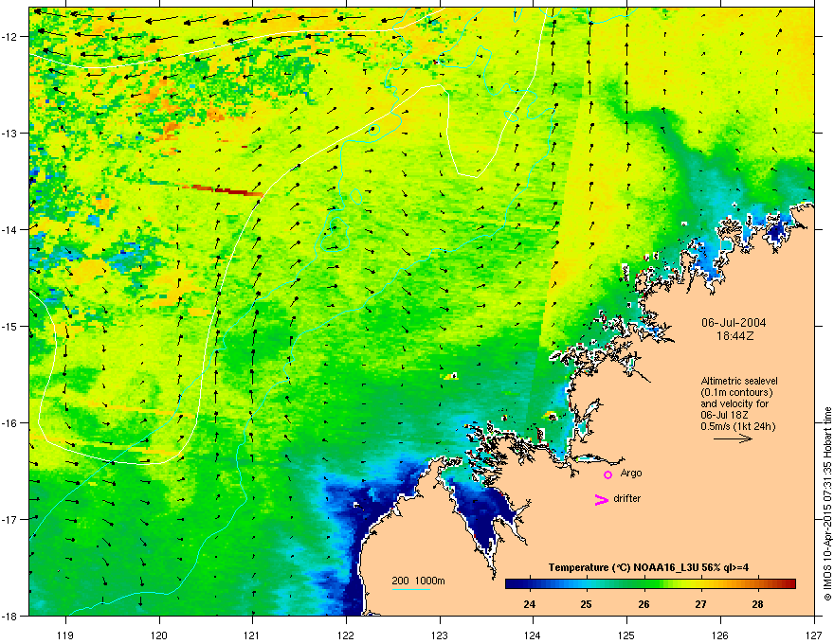Click the '124' longitude axis label

(533, 635)
